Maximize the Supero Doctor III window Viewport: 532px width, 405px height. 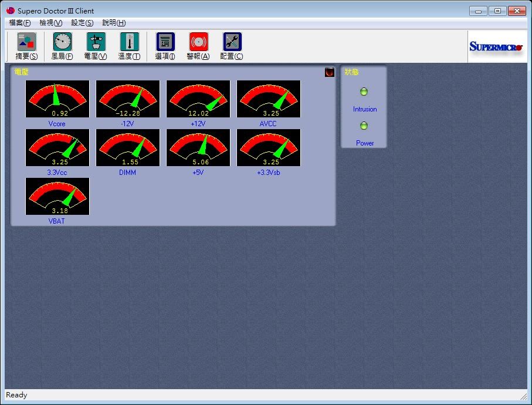(498, 11)
